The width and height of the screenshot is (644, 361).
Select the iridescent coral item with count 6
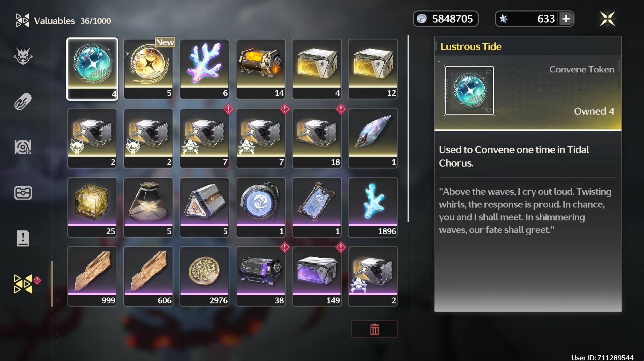click(x=204, y=69)
